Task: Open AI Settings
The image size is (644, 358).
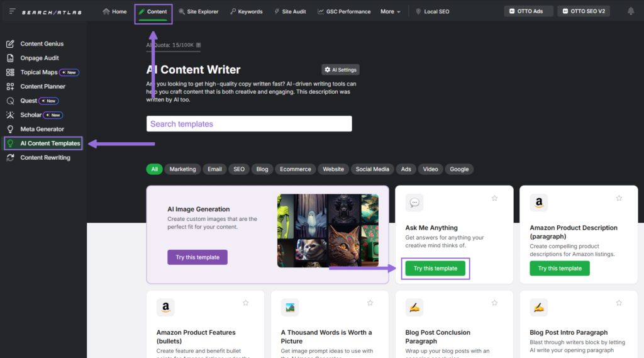Action: 340,70
